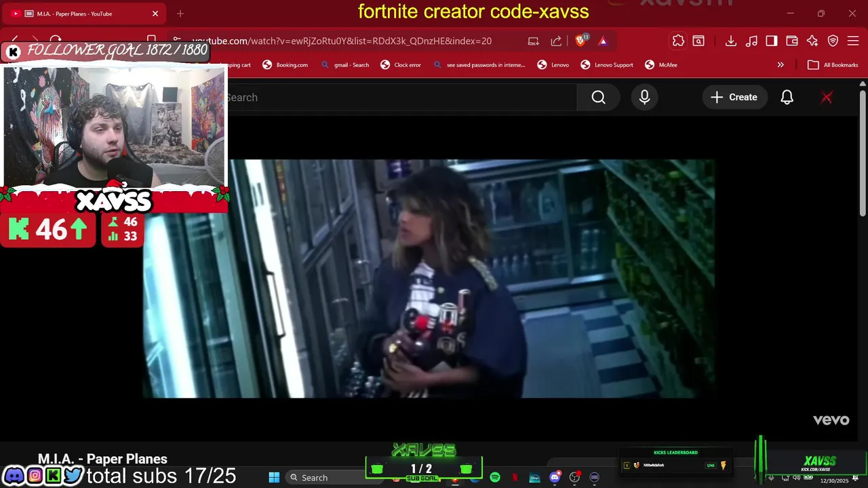Screen dimensions: 868x488
Task: Close the Paper Planes YouTube tab
Action: tap(155, 14)
